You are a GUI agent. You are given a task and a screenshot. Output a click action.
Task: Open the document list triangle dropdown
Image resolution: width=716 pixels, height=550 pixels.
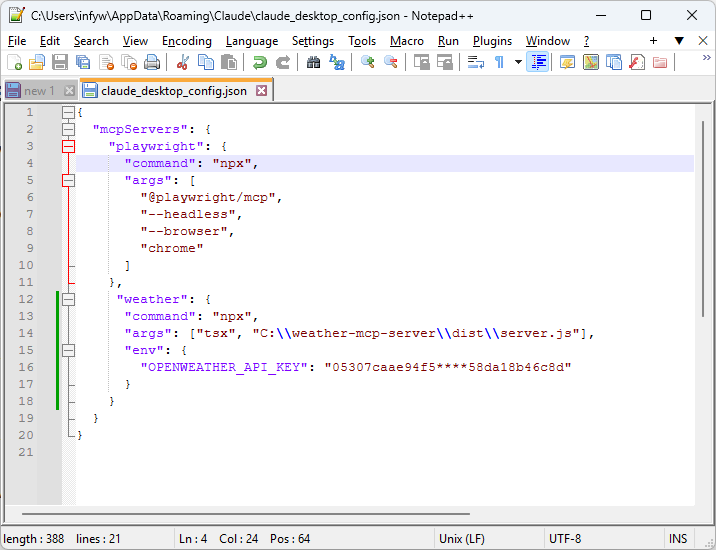[x=679, y=41]
